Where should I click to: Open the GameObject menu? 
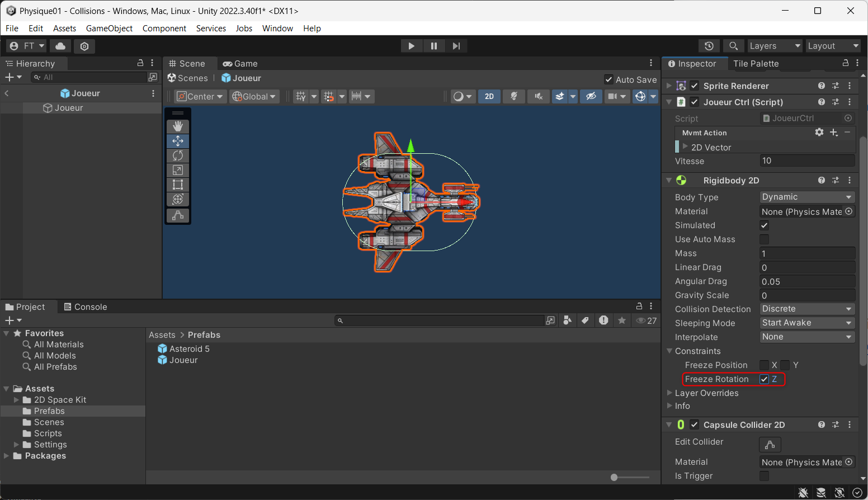109,29
